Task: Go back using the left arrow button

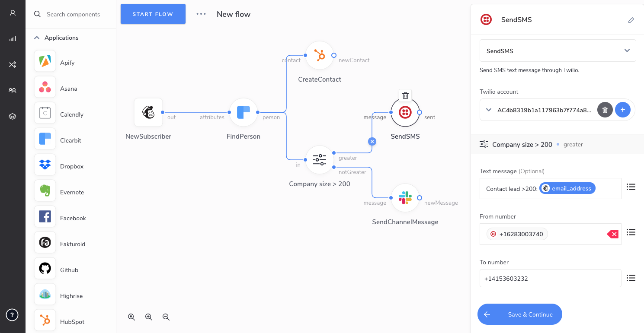Action: [487, 314]
